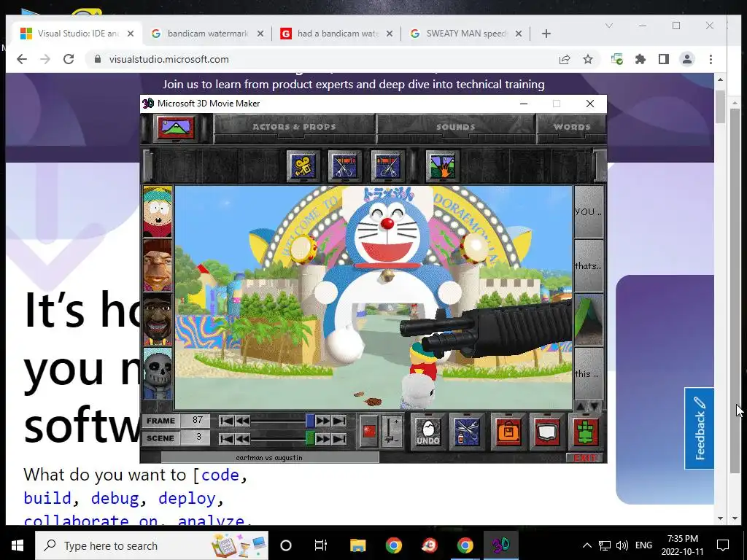Image resolution: width=747 pixels, height=560 pixels.
Task: Select the "YOU .." word box thumbnail
Action: [589, 212]
